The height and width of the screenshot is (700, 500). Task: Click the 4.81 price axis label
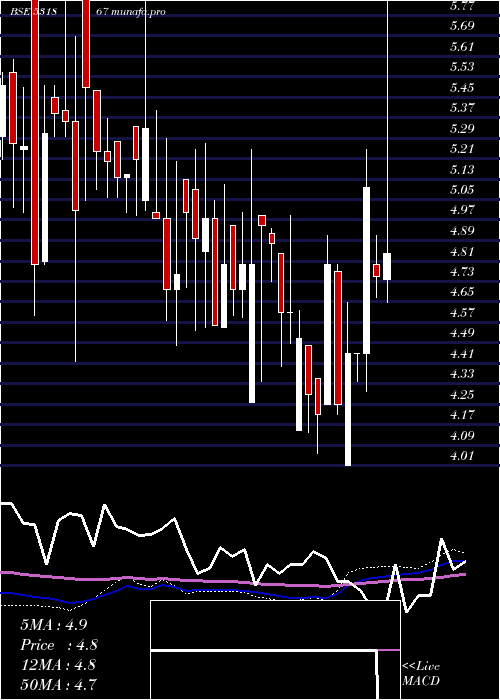pos(462,252)
